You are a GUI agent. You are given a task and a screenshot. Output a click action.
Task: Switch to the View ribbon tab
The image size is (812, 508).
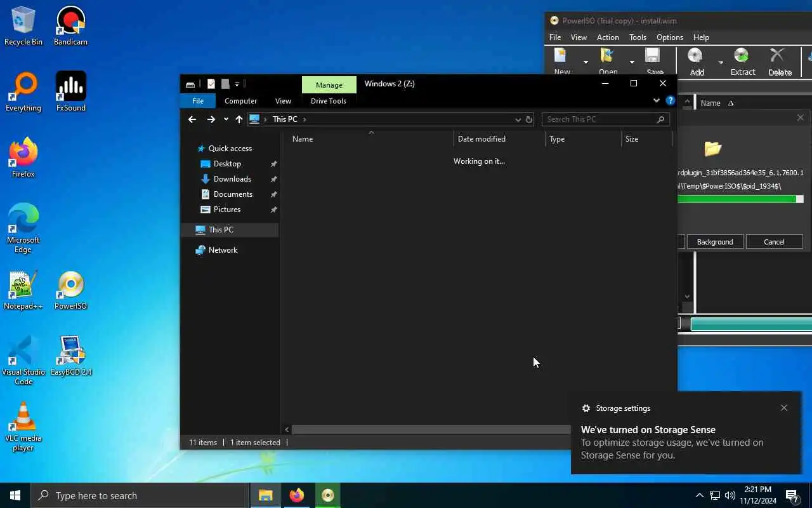coord(283,101)
